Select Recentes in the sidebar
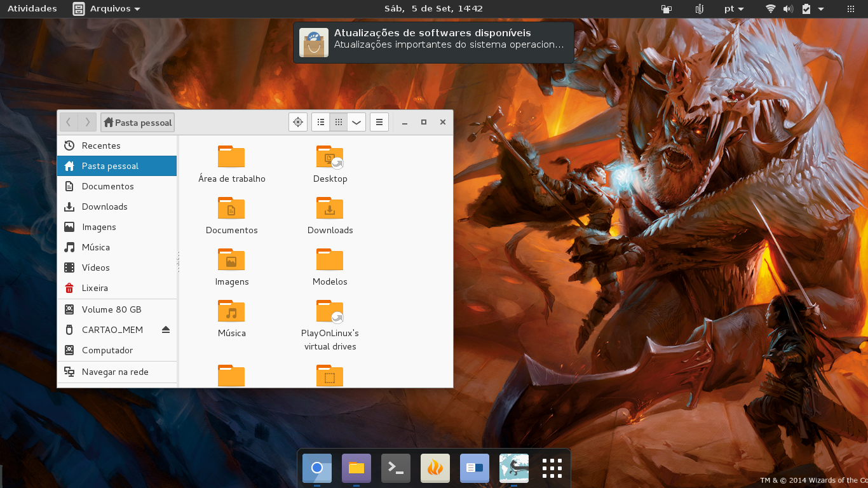Viewport: 868px width, 488px height. coord(117,146)
